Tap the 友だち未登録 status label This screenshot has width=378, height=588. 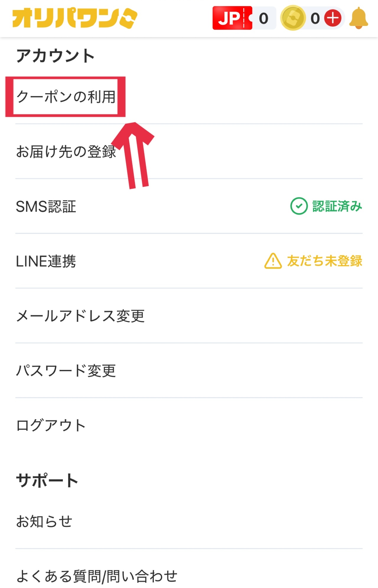coord(324,261)
